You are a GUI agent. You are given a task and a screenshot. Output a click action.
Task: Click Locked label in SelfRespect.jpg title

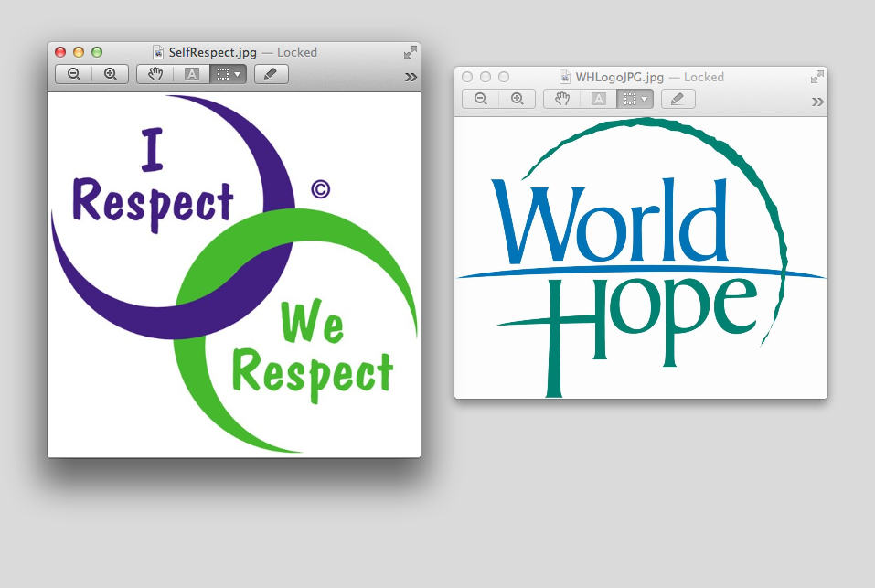click(297, 52)
